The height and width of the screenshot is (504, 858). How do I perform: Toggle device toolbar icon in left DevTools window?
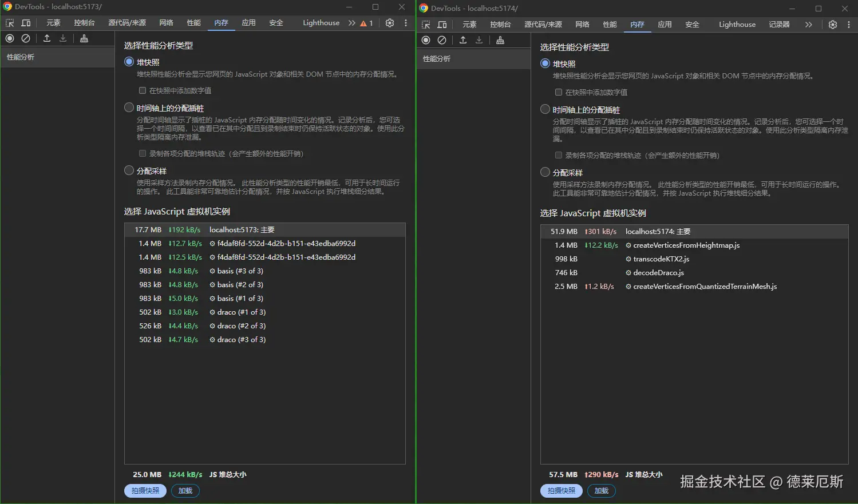pos(26,23)
